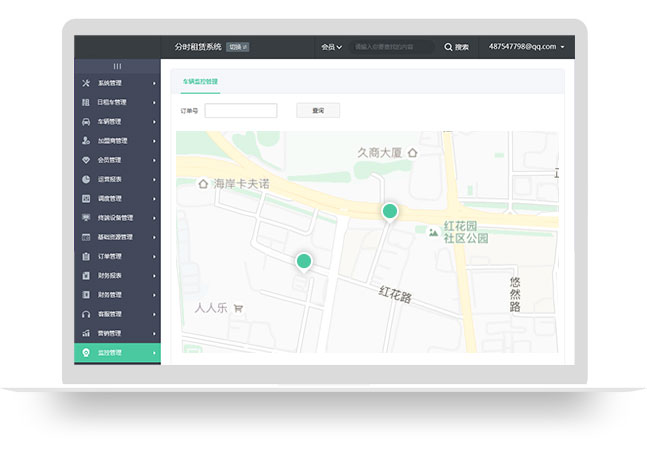Toggle the sidebar collapse handle at top
The width and height of the screenshot is (647, 459).
tap(117, 65)
